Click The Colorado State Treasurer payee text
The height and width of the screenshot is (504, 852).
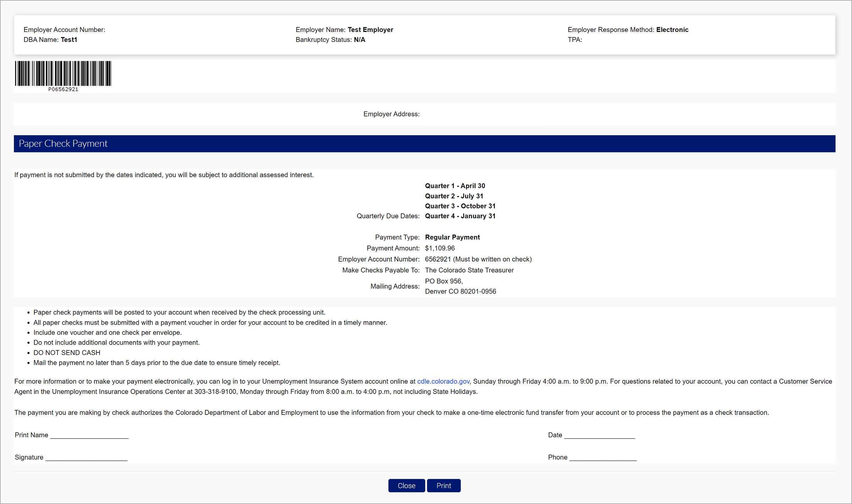469,270
